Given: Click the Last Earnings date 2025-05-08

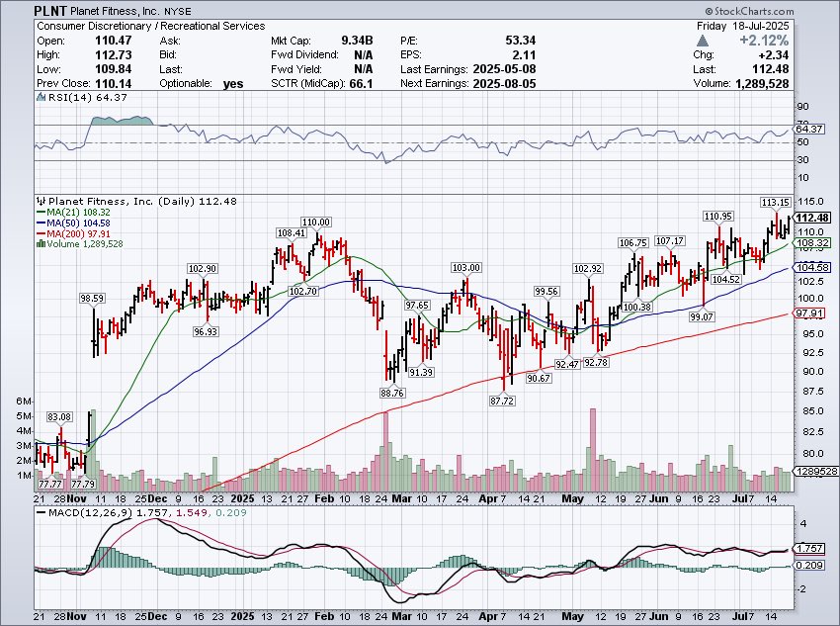Looking at the screenshot, I should pos(504,69).
